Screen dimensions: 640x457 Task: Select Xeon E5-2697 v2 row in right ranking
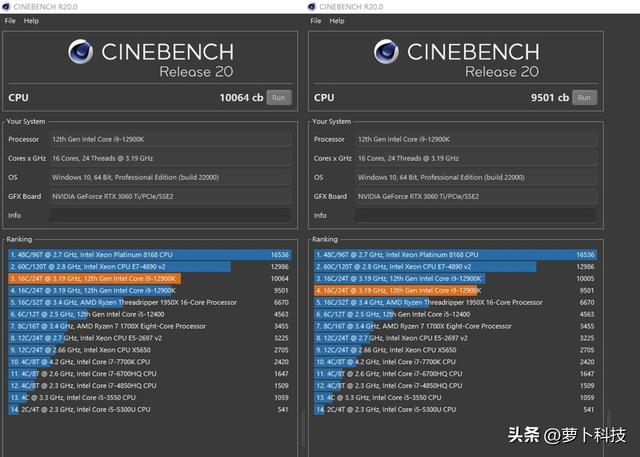[x=455, y=338]
